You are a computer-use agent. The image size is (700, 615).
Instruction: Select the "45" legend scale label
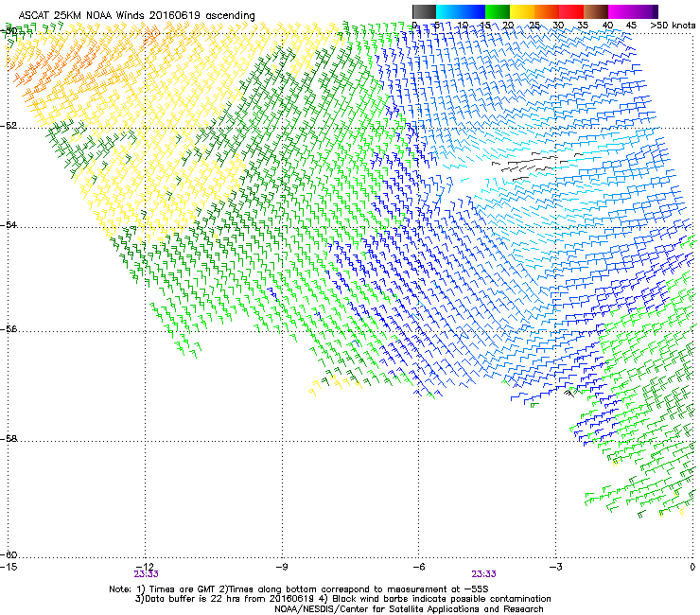631,26
